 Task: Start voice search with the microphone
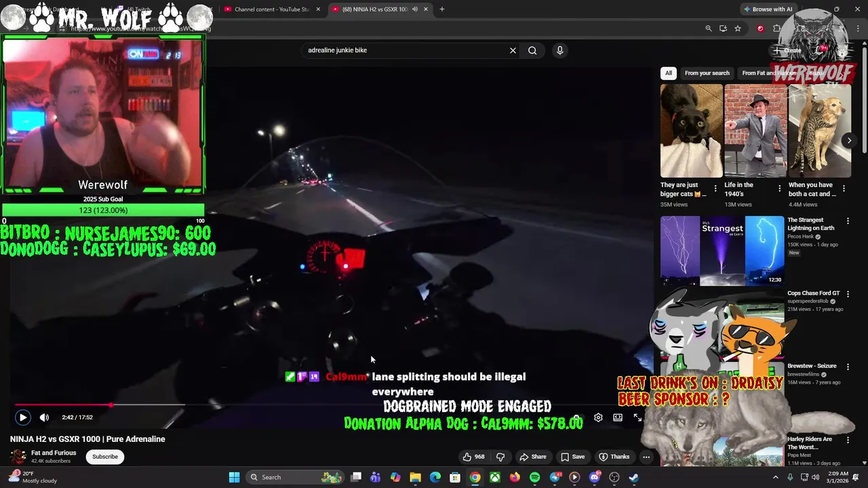point(559,50)
